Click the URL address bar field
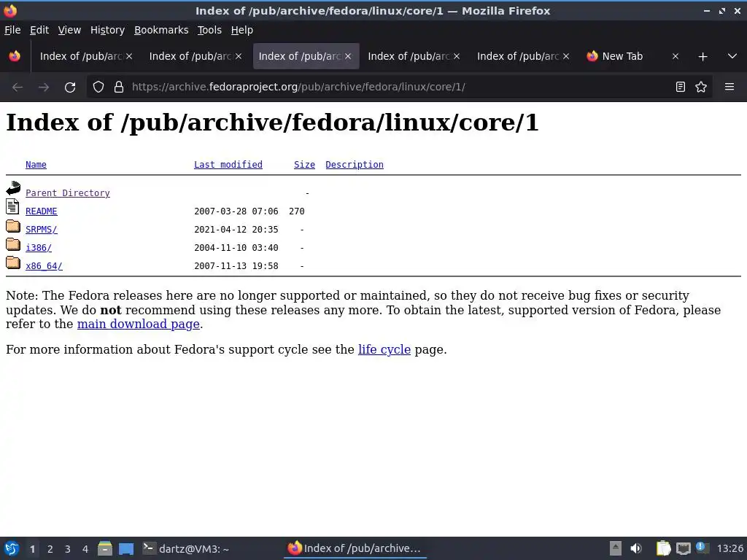747x560 pixels. 398,87
